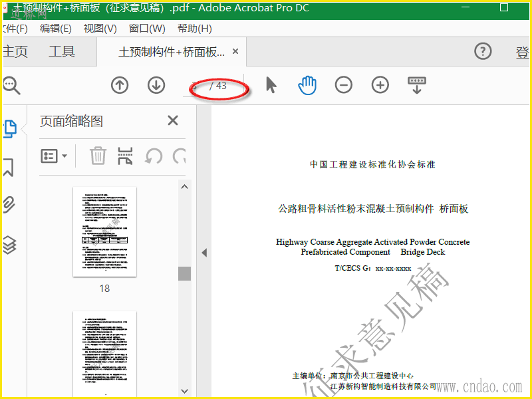Click the text 南京市公共工程建设中心
Screen dimensions: 532x399
click(x=372, y=376)
